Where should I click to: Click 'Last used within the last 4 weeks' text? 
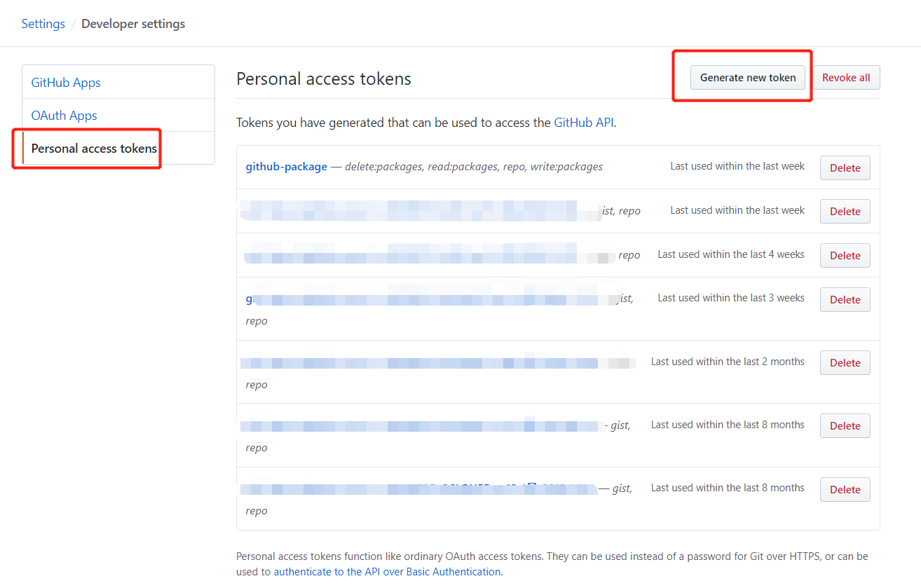pos(731,254)
